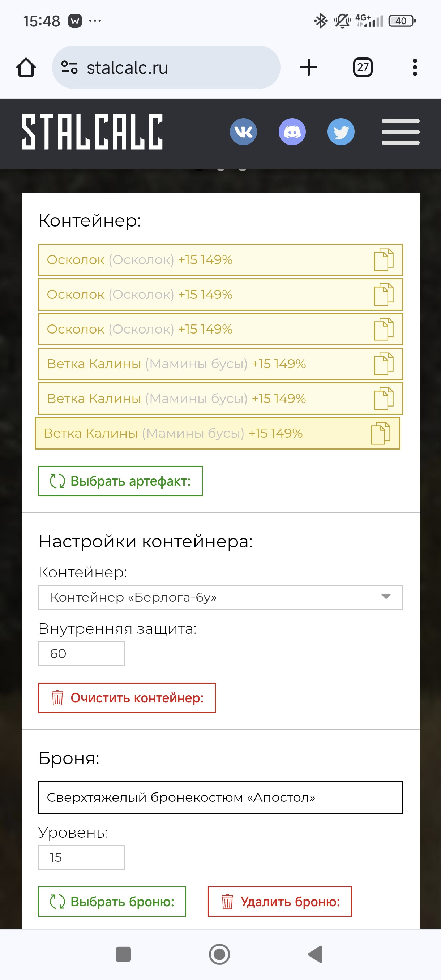Viewport: 441px width, 980px height.
Task: Open a new browser tab
Action: pyautogui.click(x=309, y=68)
